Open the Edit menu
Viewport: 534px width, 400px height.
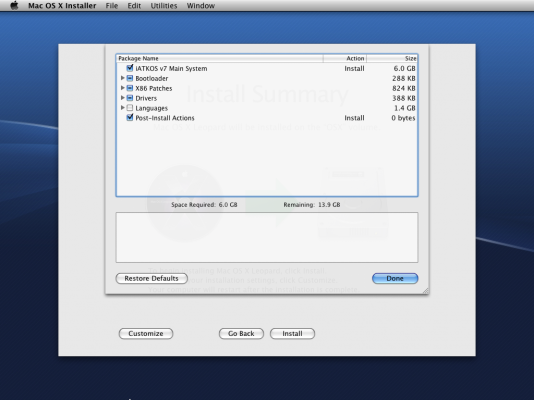click(134, 6)
